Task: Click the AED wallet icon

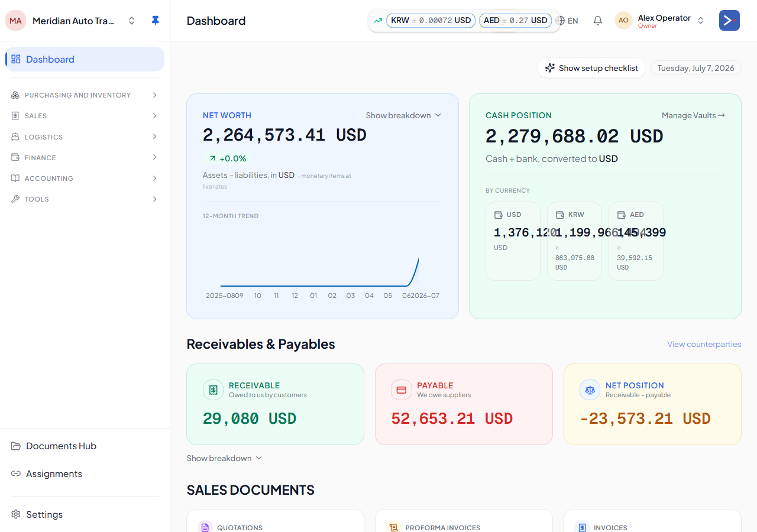Action: (x=621, y=215)
